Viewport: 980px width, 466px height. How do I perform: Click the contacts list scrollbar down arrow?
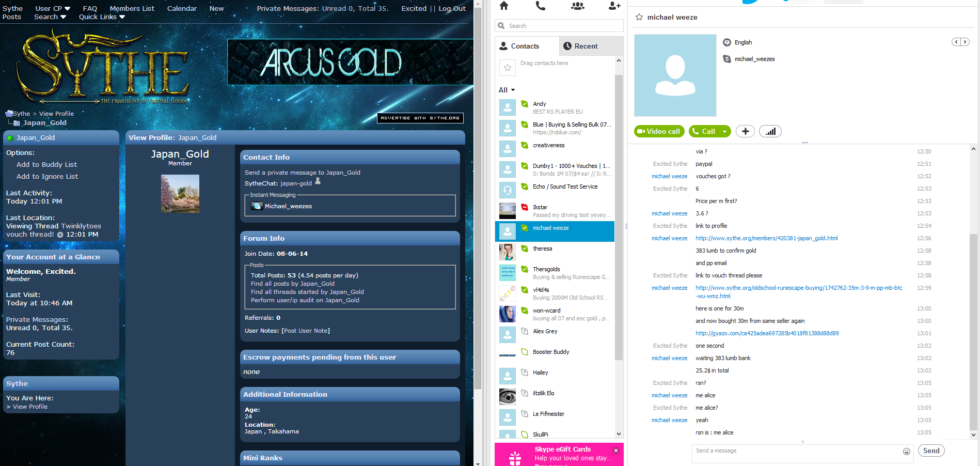(619, 434)
